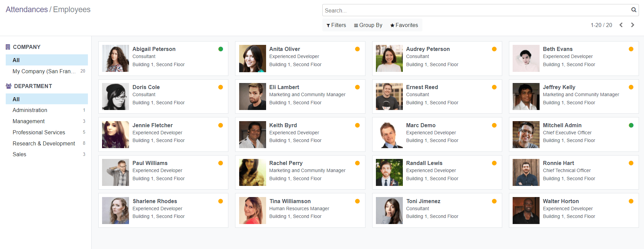Expand the Favorites menu
The width and height of the screenshot is (644, 249).
click(404, 25)
